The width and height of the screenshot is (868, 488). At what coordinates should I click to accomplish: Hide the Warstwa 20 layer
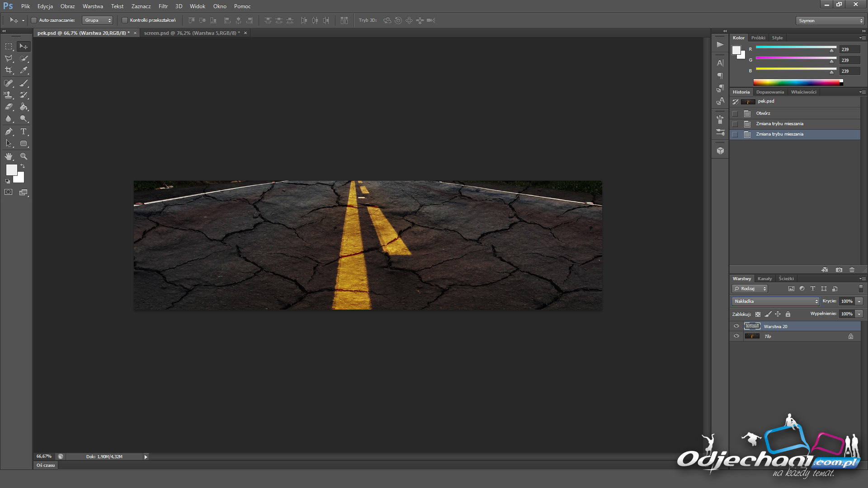[x=736, y=326]
